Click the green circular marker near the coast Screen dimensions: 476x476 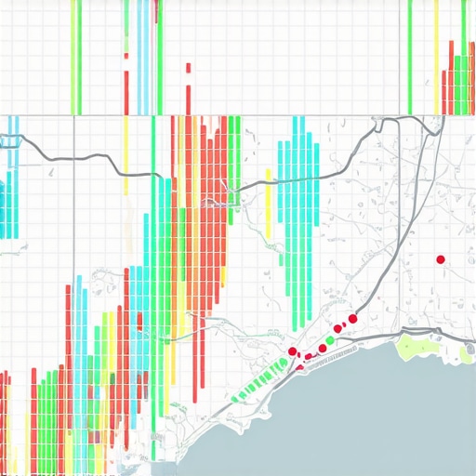330,340
